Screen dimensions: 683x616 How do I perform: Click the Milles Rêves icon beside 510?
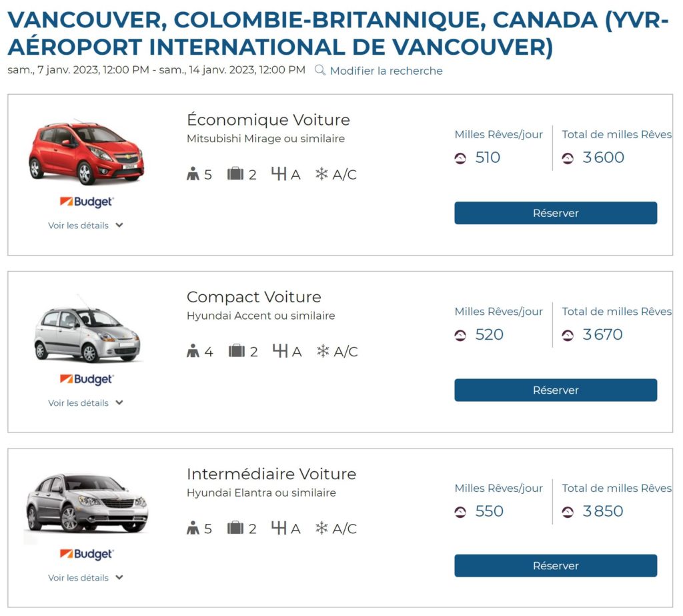tap(461, 158)
